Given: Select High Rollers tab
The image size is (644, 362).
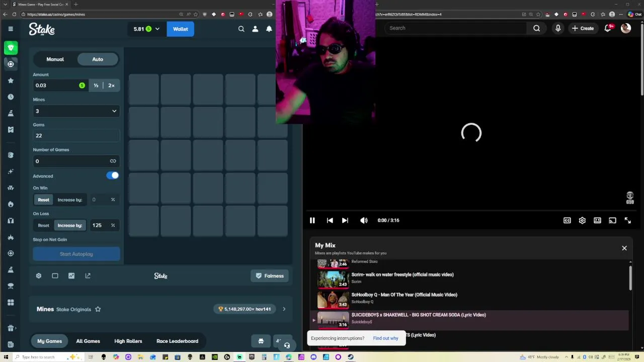Looking at the screenshot, I should [x=128, y=341].
